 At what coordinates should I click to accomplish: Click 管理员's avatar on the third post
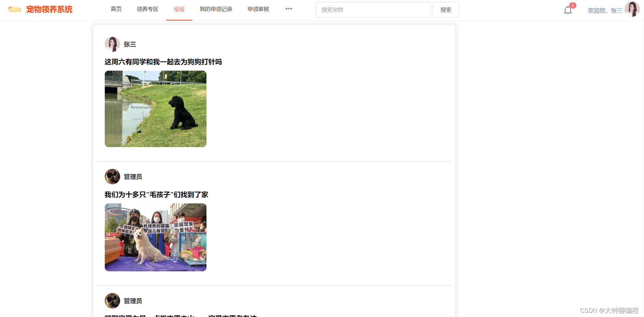(112, 301)
